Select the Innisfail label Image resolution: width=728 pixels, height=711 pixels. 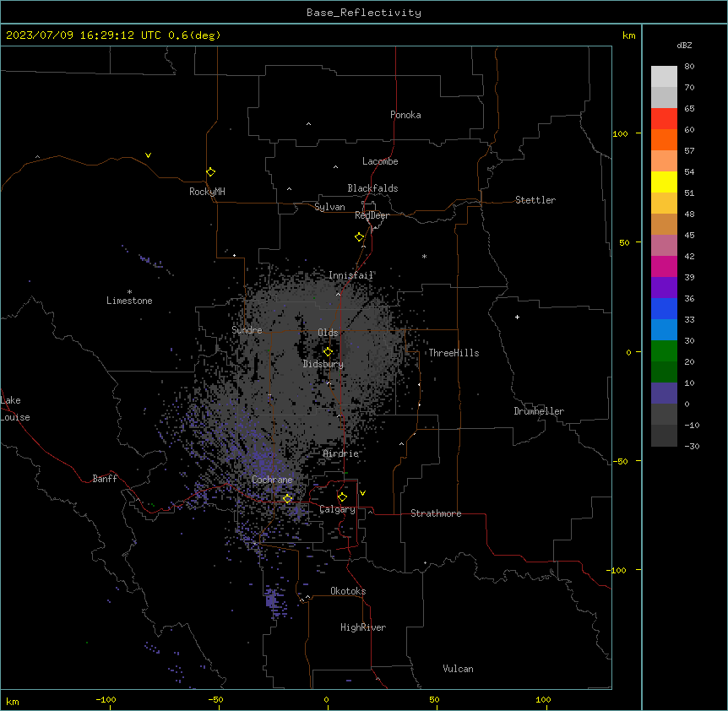coord(350,275)
